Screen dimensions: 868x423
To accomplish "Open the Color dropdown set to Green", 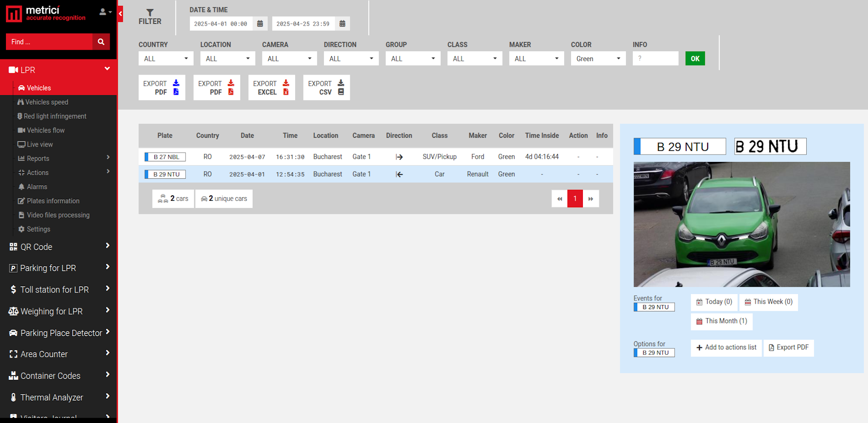I will [598, 59].
